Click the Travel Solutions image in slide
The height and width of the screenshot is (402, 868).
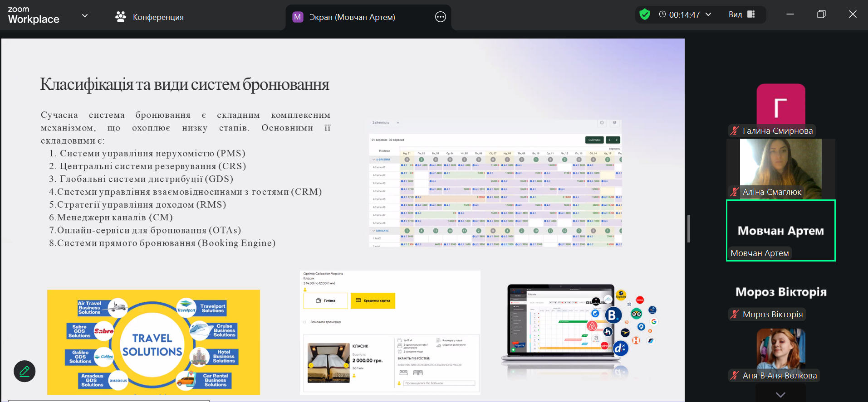coord(153,342)
